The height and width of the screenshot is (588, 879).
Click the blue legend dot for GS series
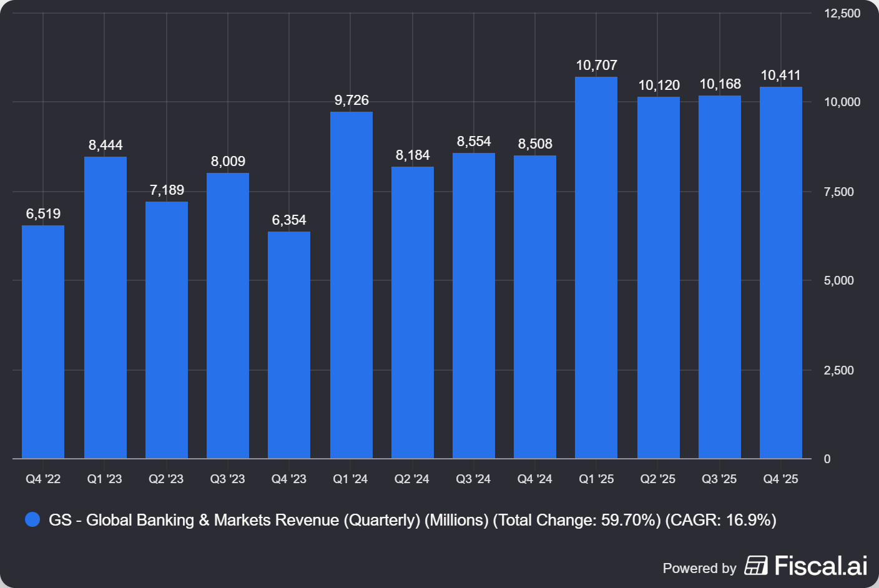[32, 519]
